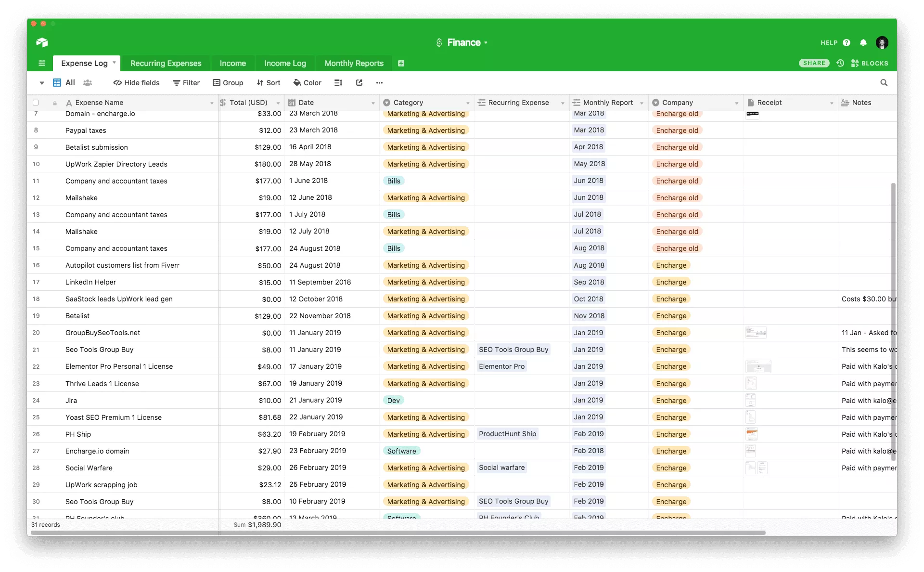Click the Airtable home logo icon
Image resolution: width=924 pixels, height=572 pixels.
click(x=42, y=42)
